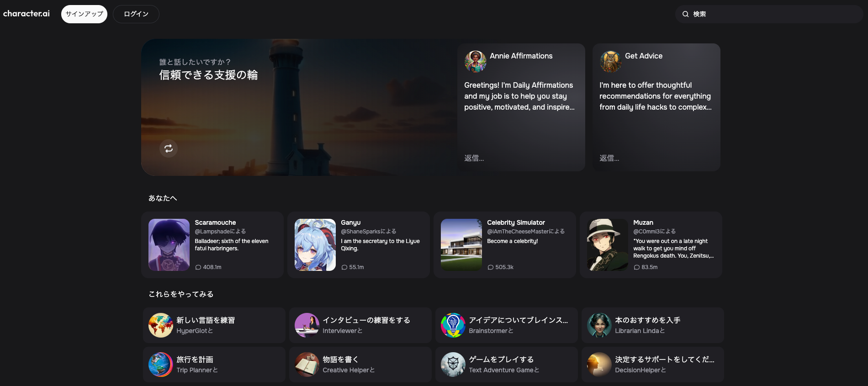Click 誰と話したいですか？ banner subtitle
The width and height of the screenshot is (868, 386).
click(x=195, y=62)
